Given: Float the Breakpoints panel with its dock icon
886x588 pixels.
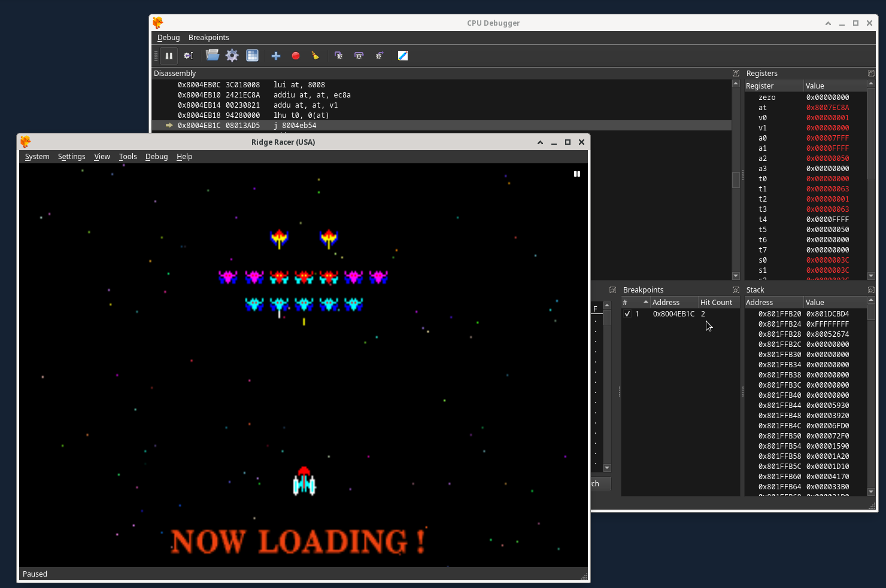Looking at the screenshot, I should (736, 290).
